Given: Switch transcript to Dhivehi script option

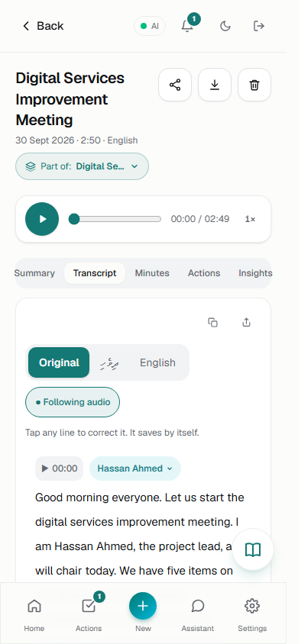Looking at the screenshot, I should click(x=109, y=362).
